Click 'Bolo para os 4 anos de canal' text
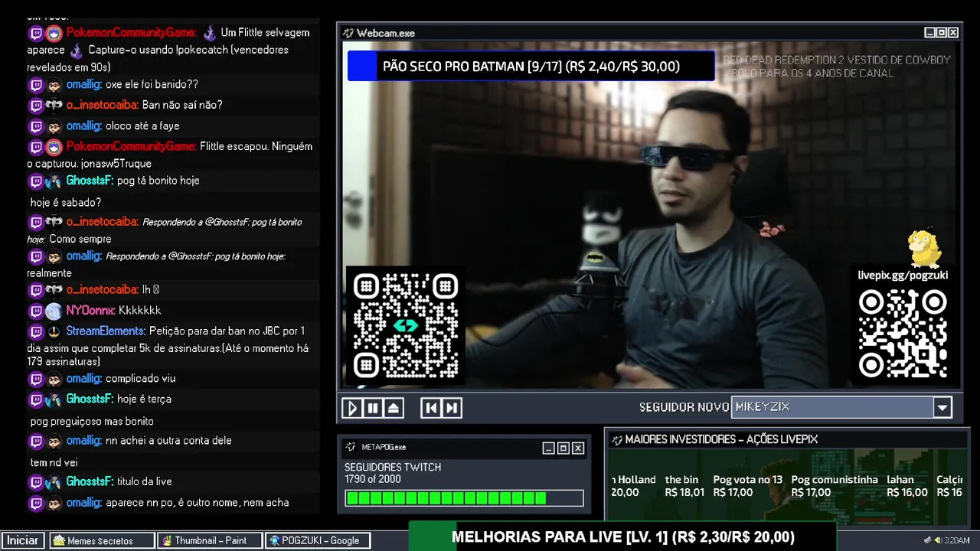980x551 pixels. (x=812, y=73)
